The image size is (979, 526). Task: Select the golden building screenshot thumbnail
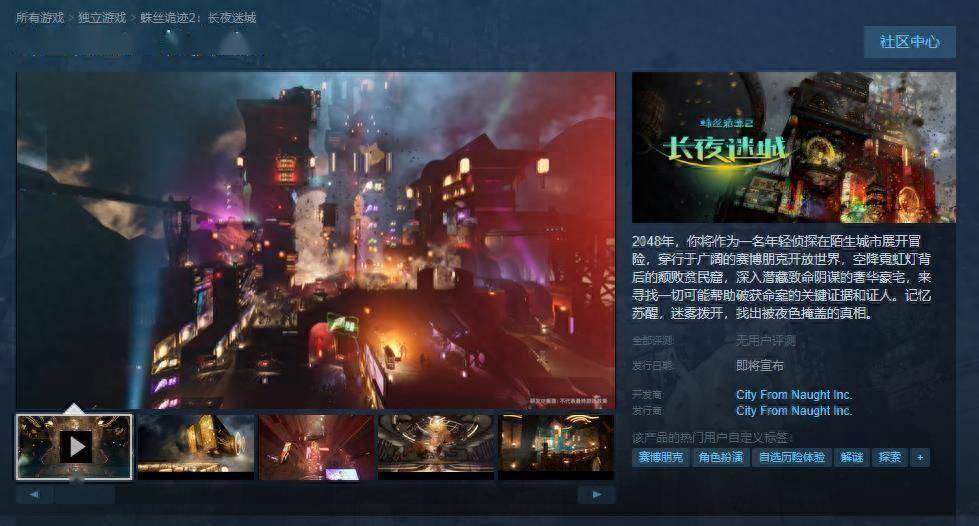[195, 447]
